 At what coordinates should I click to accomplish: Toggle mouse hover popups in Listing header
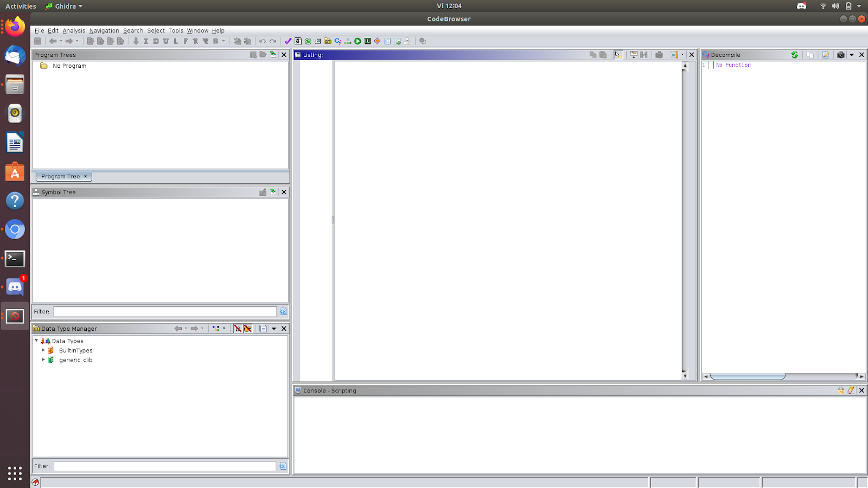(618, 55)
